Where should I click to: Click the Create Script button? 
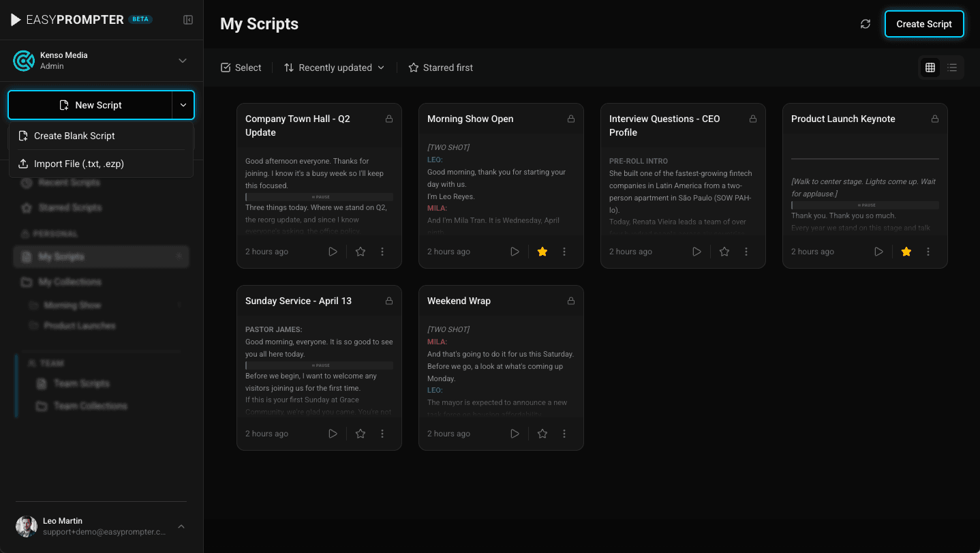[x=924, y=23]
